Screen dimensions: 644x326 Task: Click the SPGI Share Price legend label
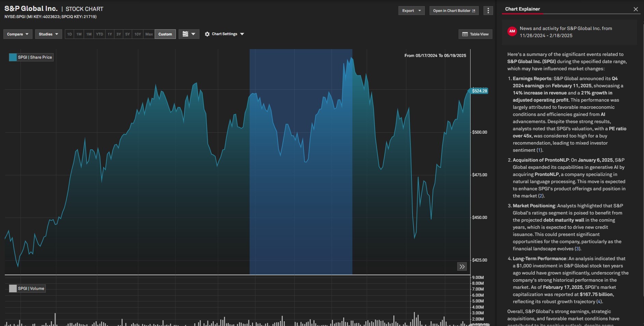[x=35, y=57]
